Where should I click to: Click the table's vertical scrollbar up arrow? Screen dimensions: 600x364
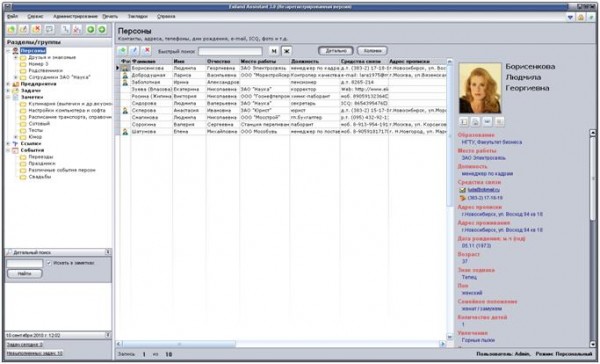click(450, 62)
